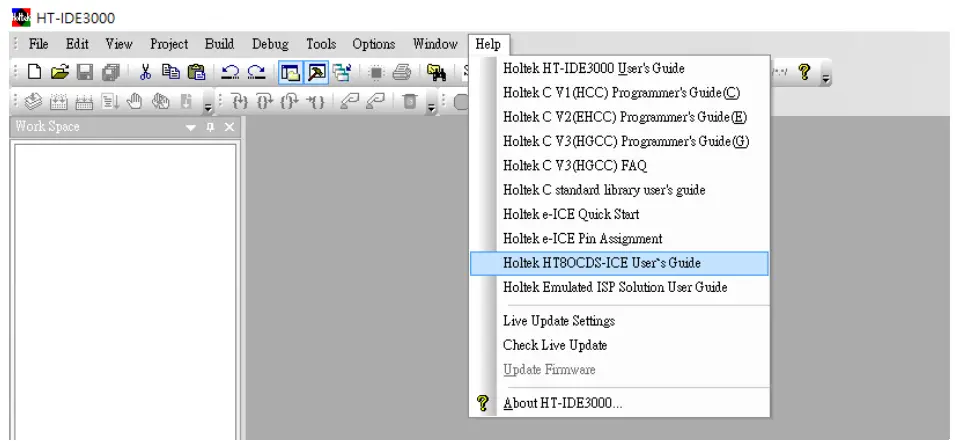Open Holtek C V2(EHCC) Programmer's Guide
This screenshot has width=955, height=446.
pos(619,117)
